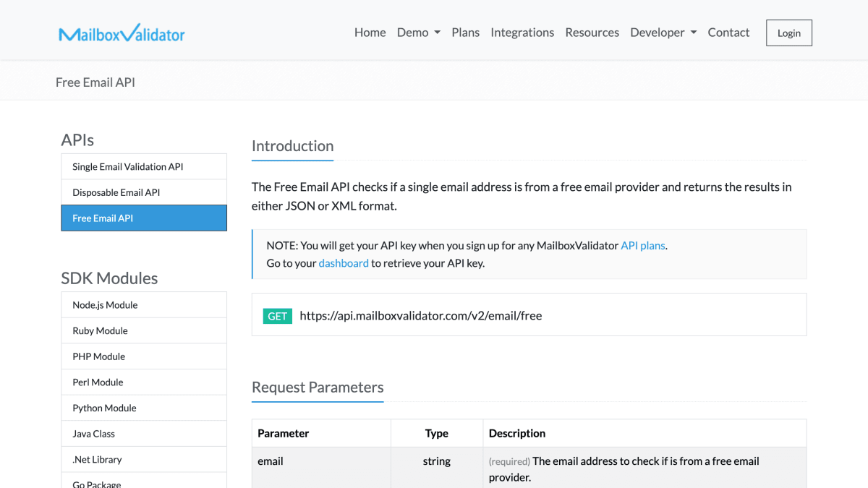Open the Resources page
Image resolution: width=868 pixels, height=488 pixels.
[592, 33]
